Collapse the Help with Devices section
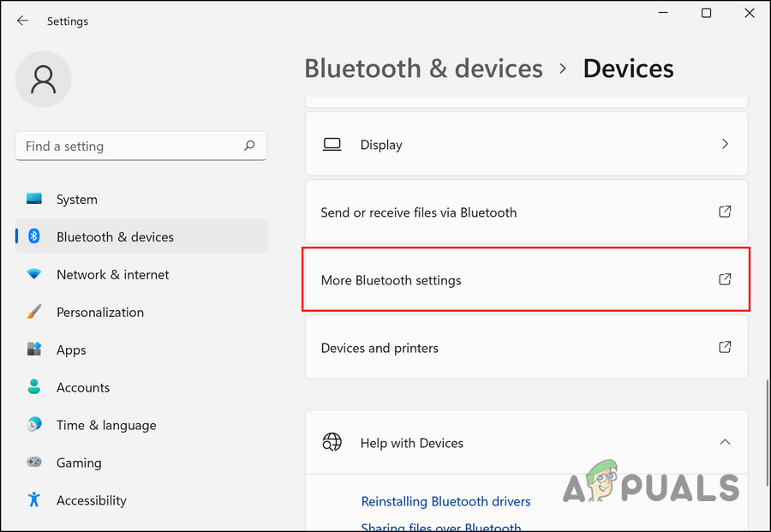 [x=725, y=443]
